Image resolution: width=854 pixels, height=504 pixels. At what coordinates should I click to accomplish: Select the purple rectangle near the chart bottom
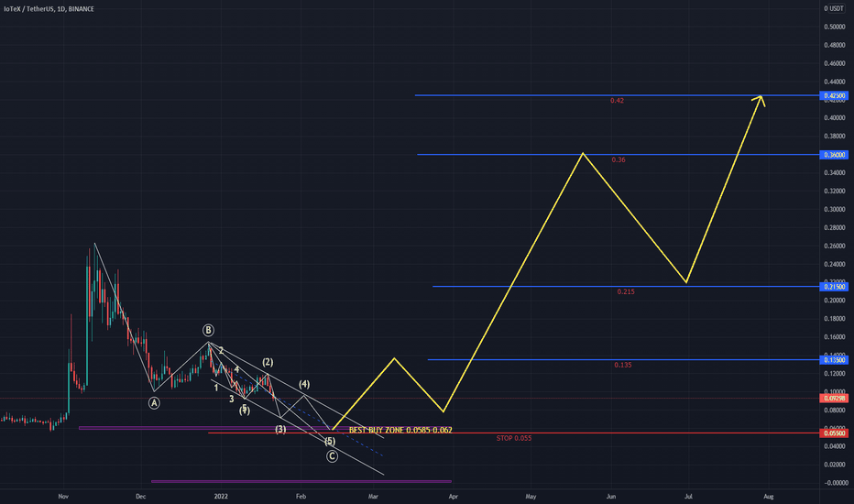(x=301, y=482)
